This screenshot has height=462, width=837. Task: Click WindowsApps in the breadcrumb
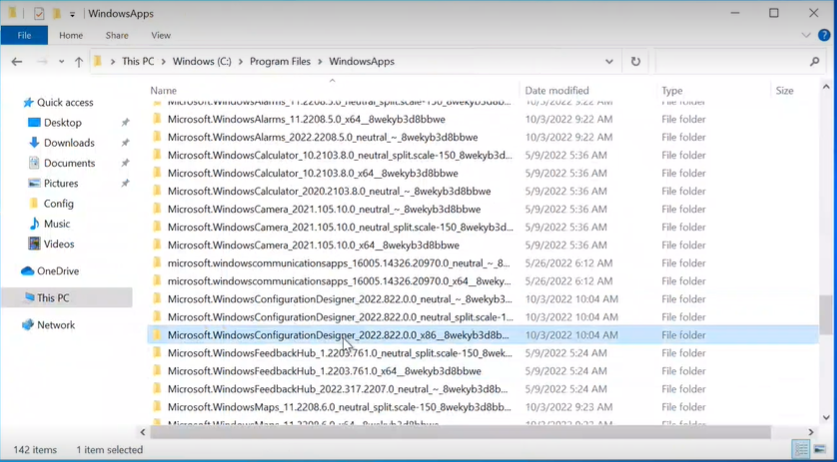point(361,61)
